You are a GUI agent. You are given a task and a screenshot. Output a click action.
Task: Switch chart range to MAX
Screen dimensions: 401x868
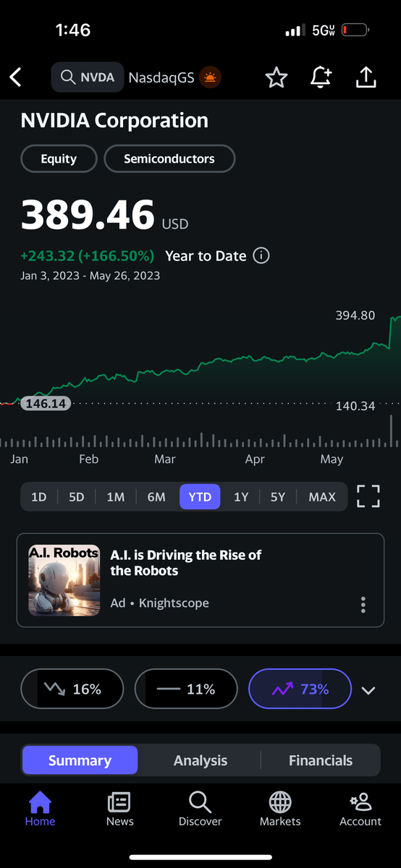(x=322, y=497)
